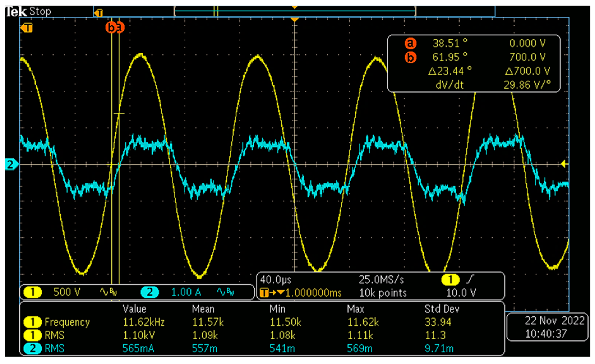Click the 1.10kV RMS value
This screenshot has height=364, width=595.
tap(139, 335)
